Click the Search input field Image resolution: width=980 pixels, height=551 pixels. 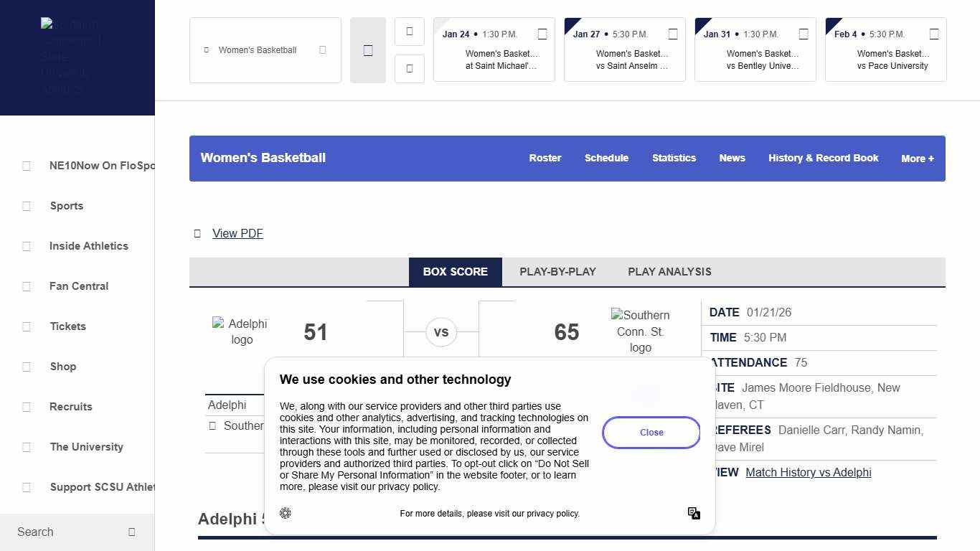pos(65,532)
